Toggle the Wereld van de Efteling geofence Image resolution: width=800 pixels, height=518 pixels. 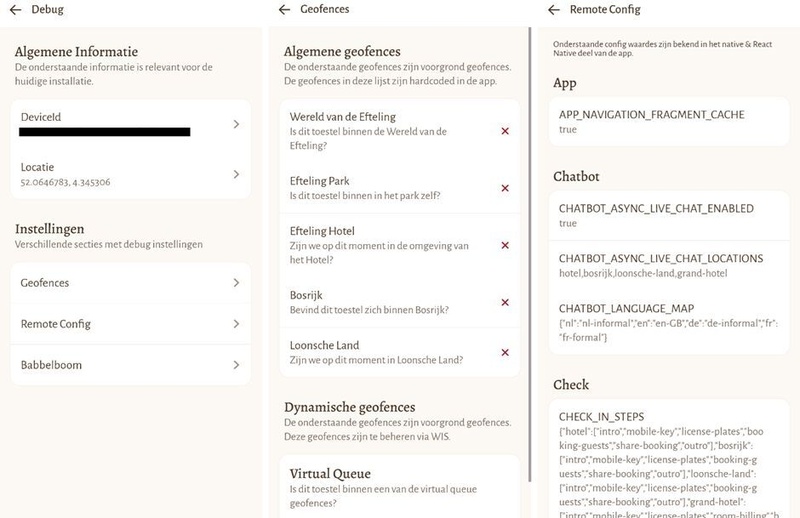[x=505, y=131]
